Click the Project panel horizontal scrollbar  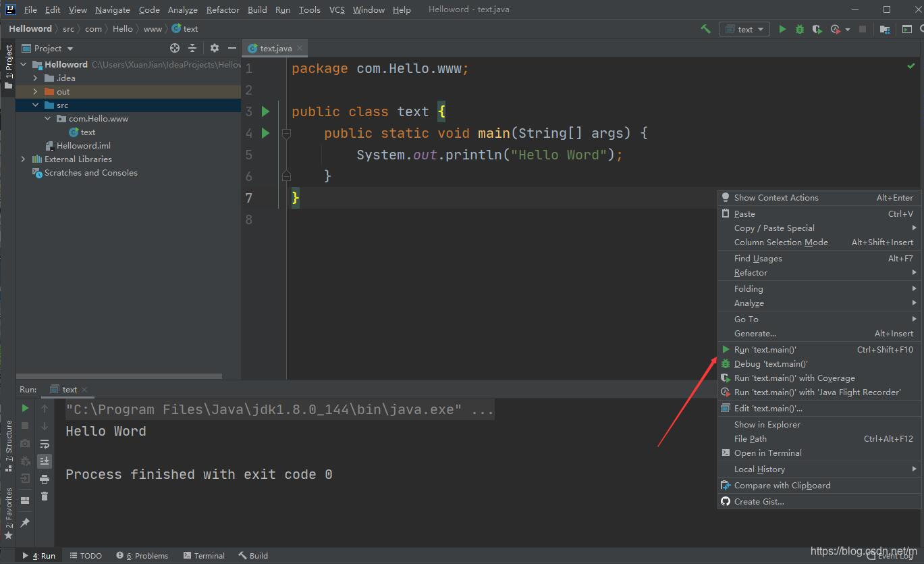(x=119, y=376)
